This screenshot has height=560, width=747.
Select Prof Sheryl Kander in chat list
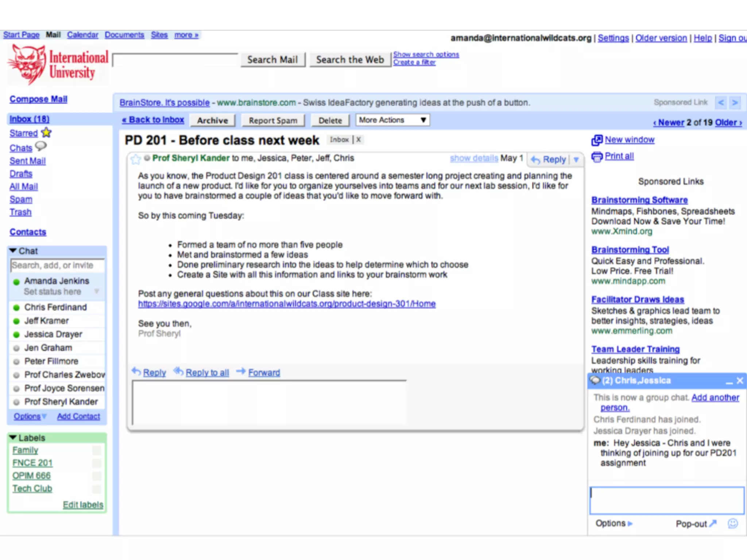(61, 402)
